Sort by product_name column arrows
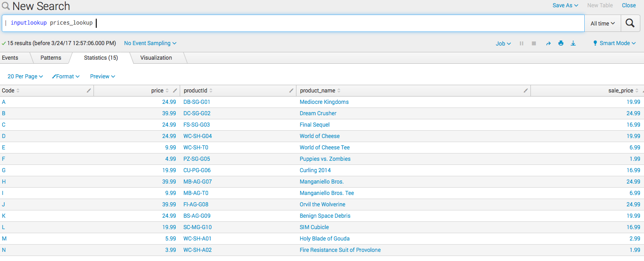The image size is (644, 261). [x=339, y=91]
